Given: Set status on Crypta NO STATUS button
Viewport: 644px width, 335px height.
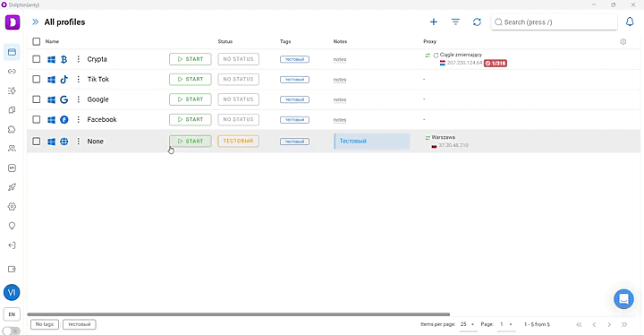Looking at the screenshot, I should 238,59.
